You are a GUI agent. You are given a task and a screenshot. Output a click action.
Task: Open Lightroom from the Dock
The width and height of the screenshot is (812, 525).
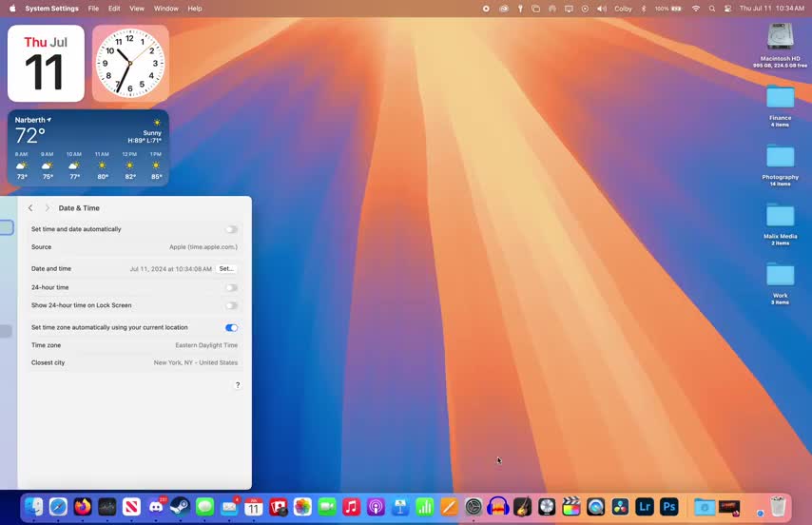(x=645, y=507)
